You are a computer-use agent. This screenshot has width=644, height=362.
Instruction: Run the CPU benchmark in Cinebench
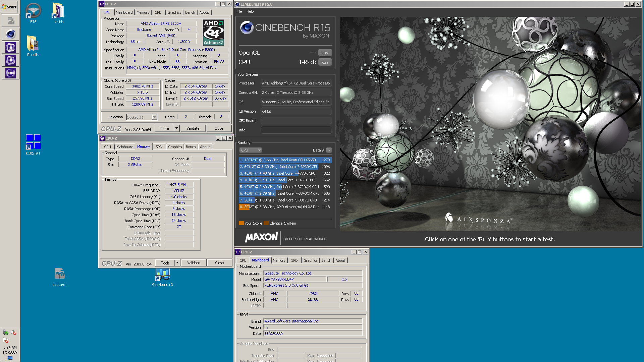coord(325,62)
